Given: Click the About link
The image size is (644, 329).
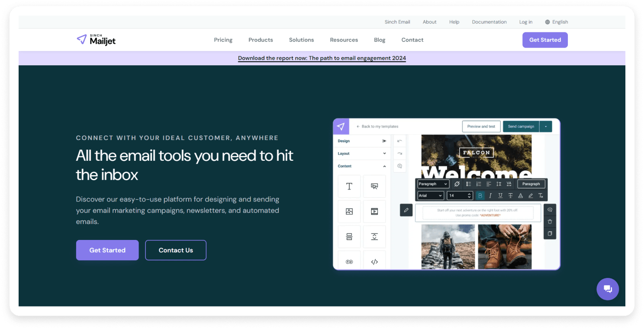Looking at the screenshot, I should coord(430,22).
